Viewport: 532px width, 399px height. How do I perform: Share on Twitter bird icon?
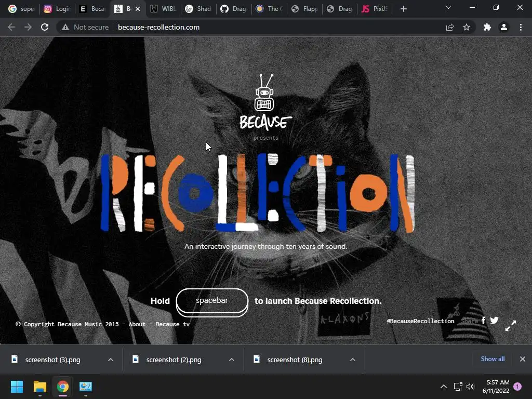point(495,320)
